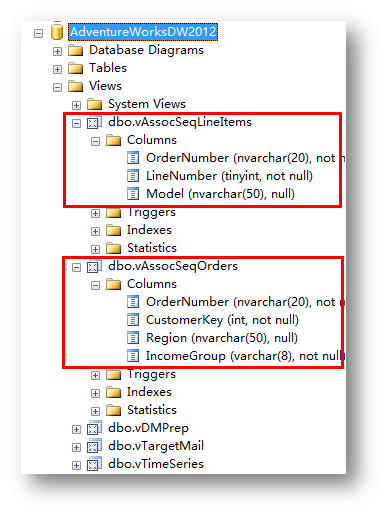
Task: Select the dbo.vAssocSeqLineItems label
Action: [x=180, y=122]
